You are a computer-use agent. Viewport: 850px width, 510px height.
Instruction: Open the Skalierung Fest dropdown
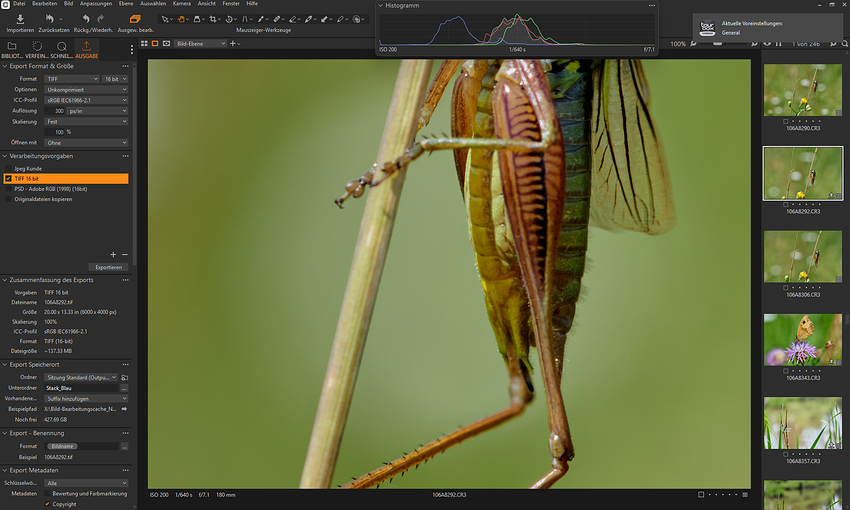click(86, 121)
